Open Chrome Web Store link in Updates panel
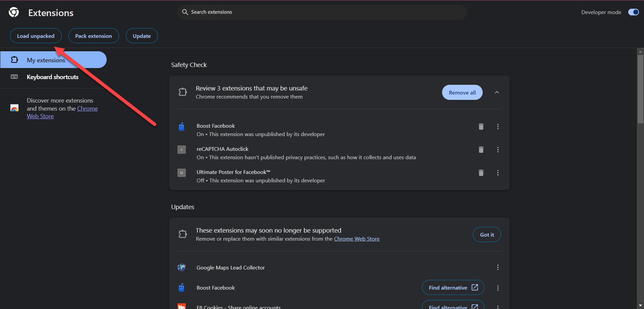This screenshot has height=309, width=644. point(357,239)
